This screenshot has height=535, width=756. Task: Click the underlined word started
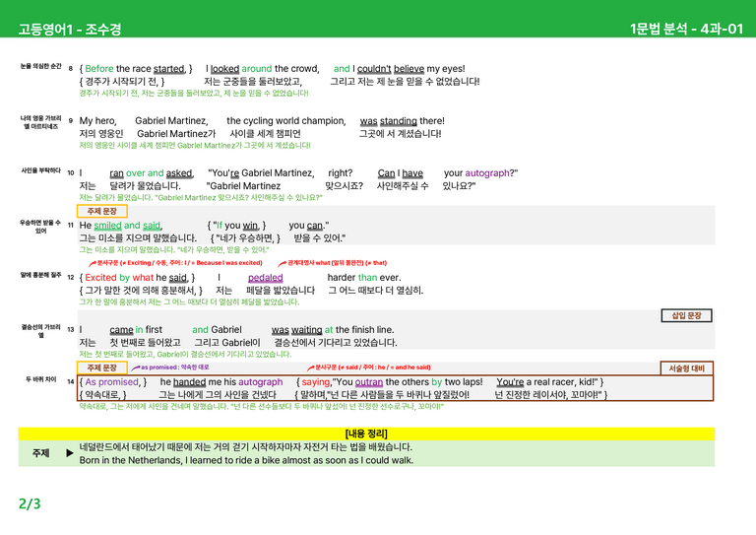[168, 69]
